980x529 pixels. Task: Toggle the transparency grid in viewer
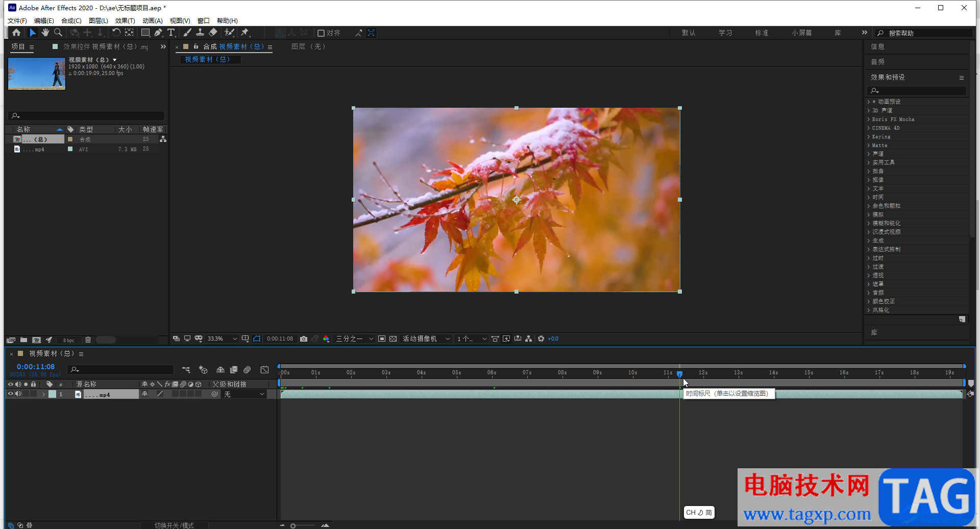393,339
